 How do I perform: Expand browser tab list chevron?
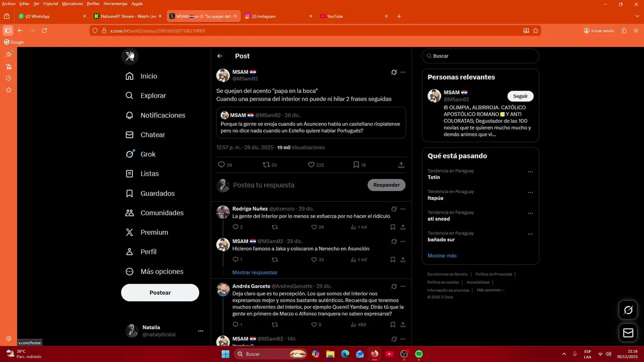coord(638,16)
